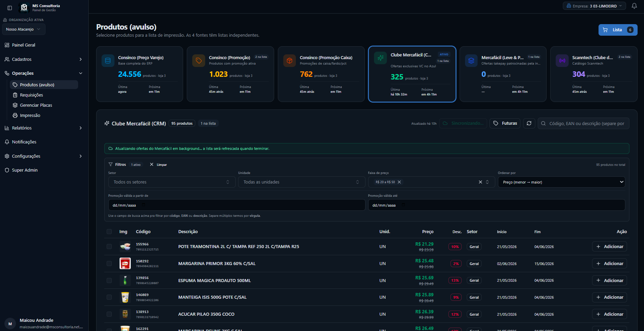Viewport: 644px width, 331px height.
Task: Sort table by Preço column
Action: tap(428, 232)
